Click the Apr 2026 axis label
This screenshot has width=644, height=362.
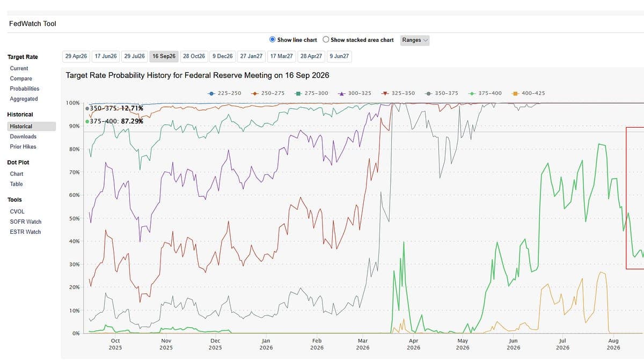click(x=414, y=344)
